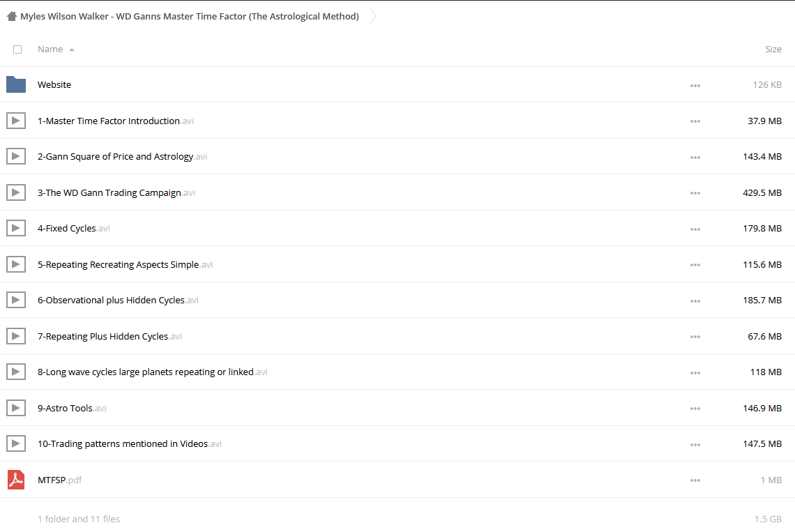Open more options for 1-Master Time Factor Introduction

click(695, 121)
